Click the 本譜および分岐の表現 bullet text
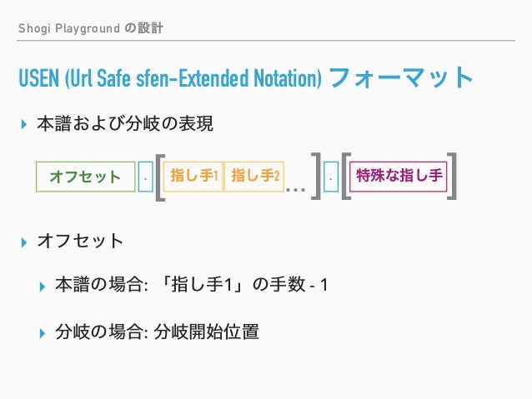The width and height of the screenshot is (532, 399). 125,124
